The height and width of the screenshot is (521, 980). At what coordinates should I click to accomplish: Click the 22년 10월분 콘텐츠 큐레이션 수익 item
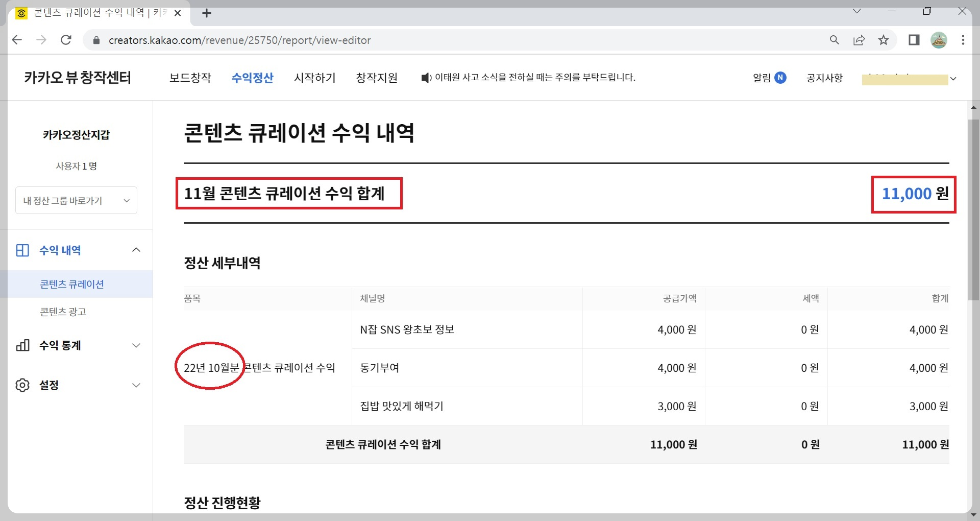[259, 368]
